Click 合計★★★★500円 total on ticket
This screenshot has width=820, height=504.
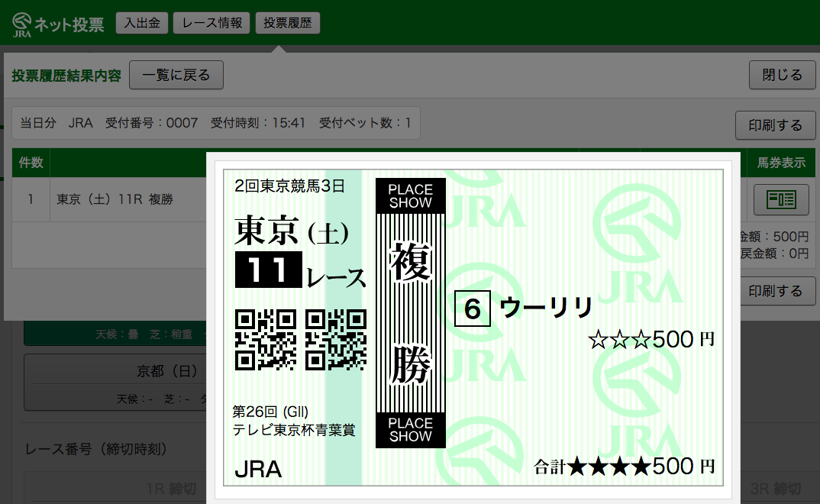click(624, 466)
